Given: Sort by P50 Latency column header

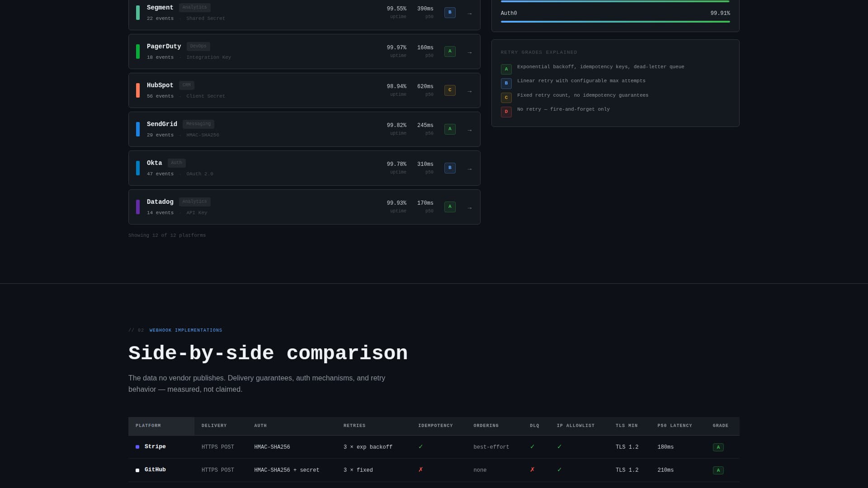Looking at the screenshot, I should pyautogui.click(x=675, y=426).
